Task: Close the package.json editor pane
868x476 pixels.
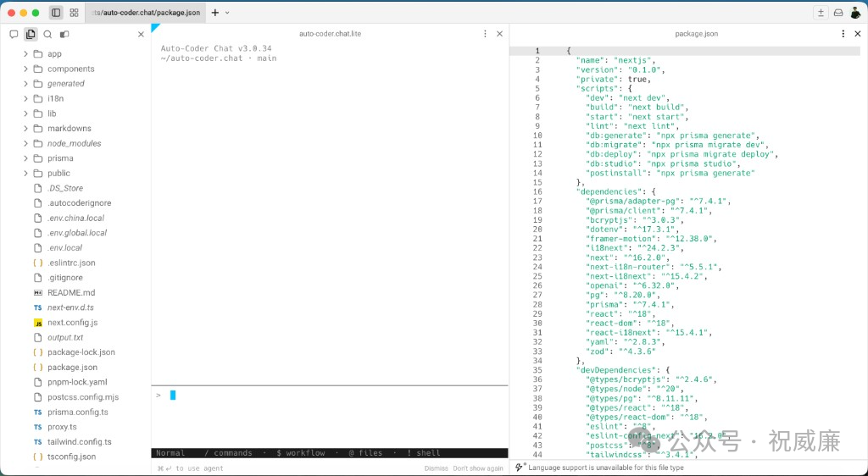Action: click(858, 34)
